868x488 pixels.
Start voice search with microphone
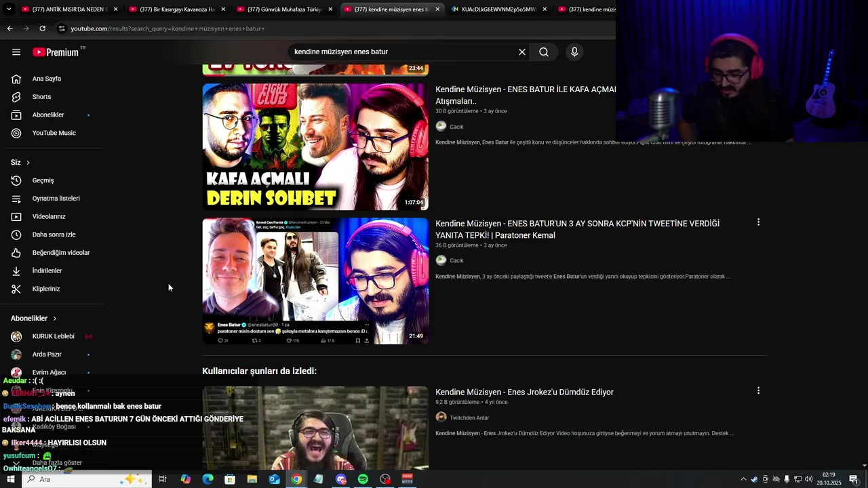pos(574,52)
